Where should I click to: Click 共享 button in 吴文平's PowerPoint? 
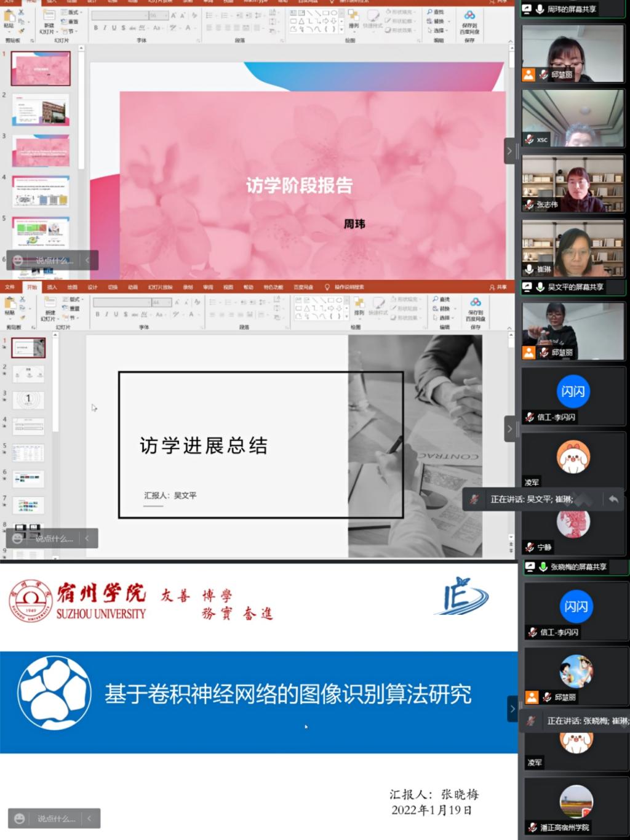[x=498, y=287]
